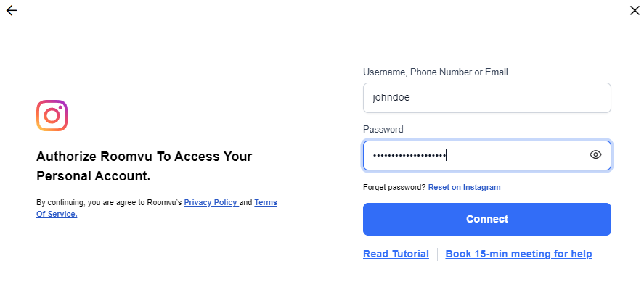Click the Forget password? text

(x=394, y=187)
